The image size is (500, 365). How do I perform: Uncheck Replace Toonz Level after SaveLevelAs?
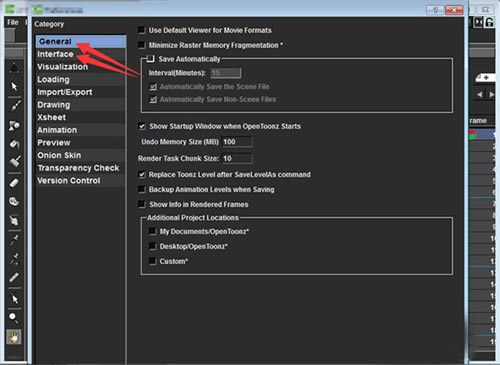tap(142, 174)
